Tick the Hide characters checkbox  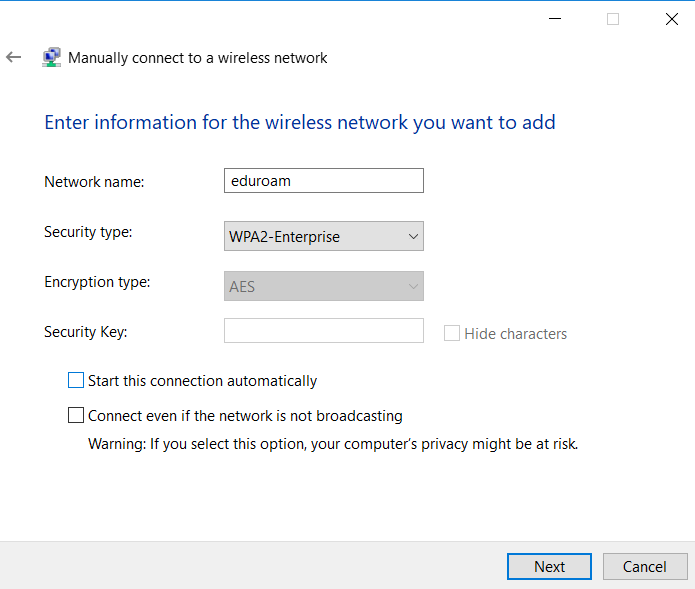point(452,333)
